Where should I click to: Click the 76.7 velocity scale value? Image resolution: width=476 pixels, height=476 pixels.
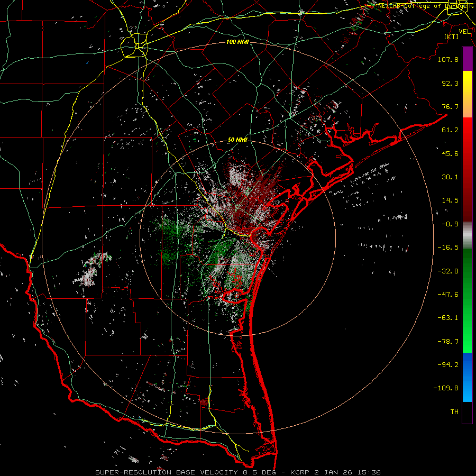pos(450,106)
